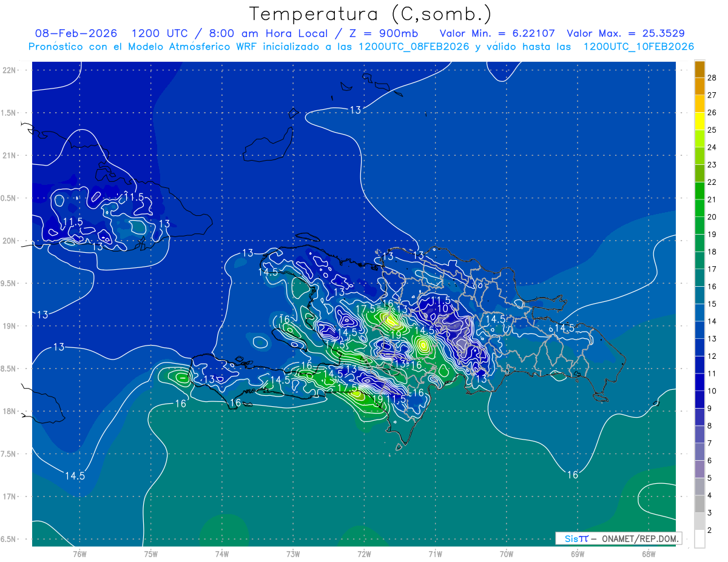
Task: Click the '1200 UTC' time label in the header
Action: pyautogui.click(x=160, y=33)
